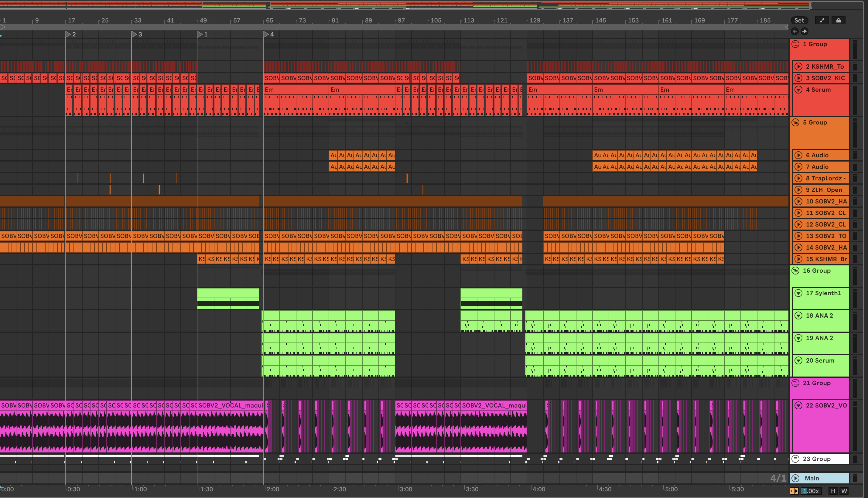Screen dimensions: 868x498
Task: Unfold the Main track arrow
Action: tap(795, 478)
